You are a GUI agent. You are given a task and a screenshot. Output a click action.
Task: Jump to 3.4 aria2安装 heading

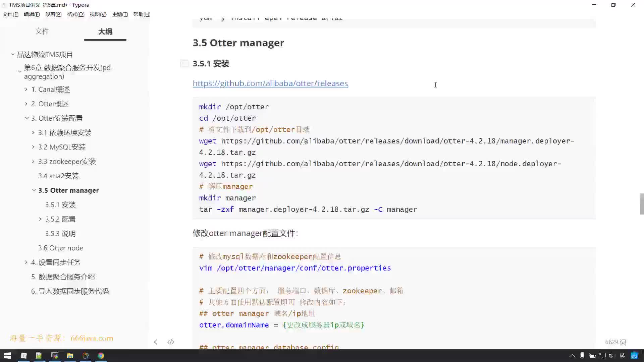(58, 176)
